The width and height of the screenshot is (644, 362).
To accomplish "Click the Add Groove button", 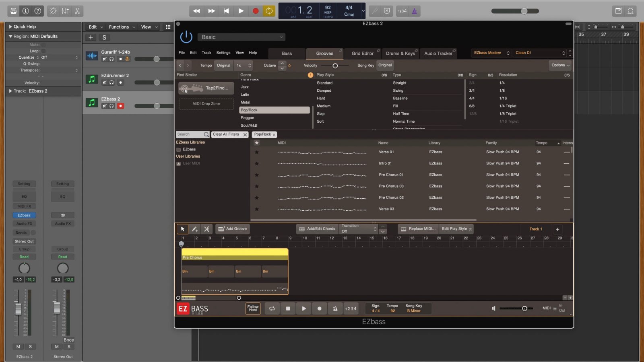I will coord(233,229).
